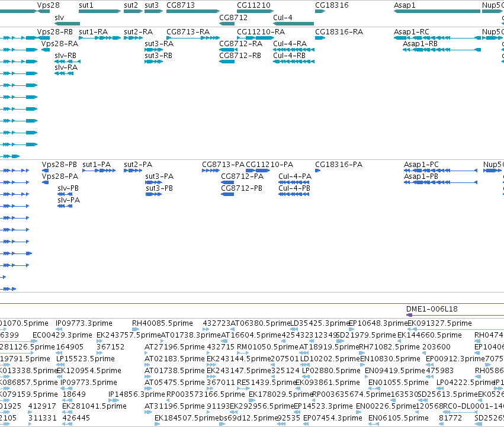Screen dimensions: 504x427
Task: Select transcript slv-RB
Action: [66, 56]
